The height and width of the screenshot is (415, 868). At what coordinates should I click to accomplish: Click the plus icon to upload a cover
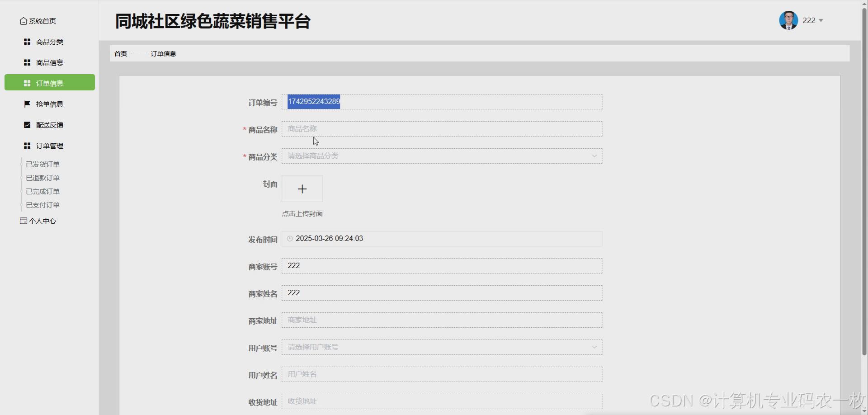pos(302,189)
